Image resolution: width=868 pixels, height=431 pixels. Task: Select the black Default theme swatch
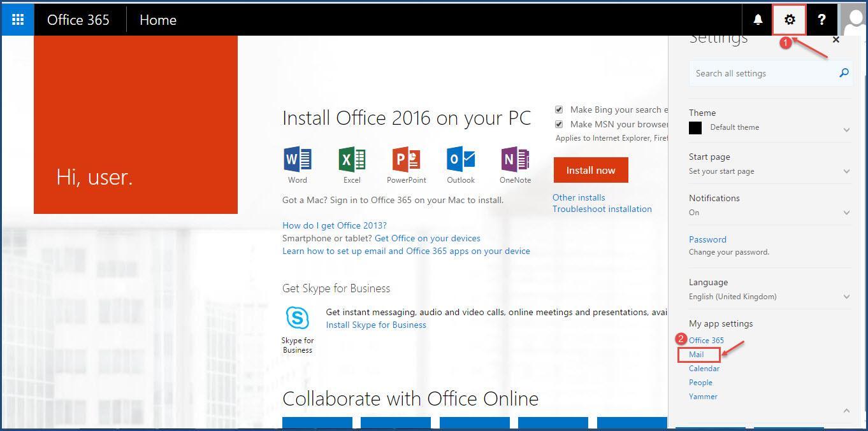click(x=695, y=128)
